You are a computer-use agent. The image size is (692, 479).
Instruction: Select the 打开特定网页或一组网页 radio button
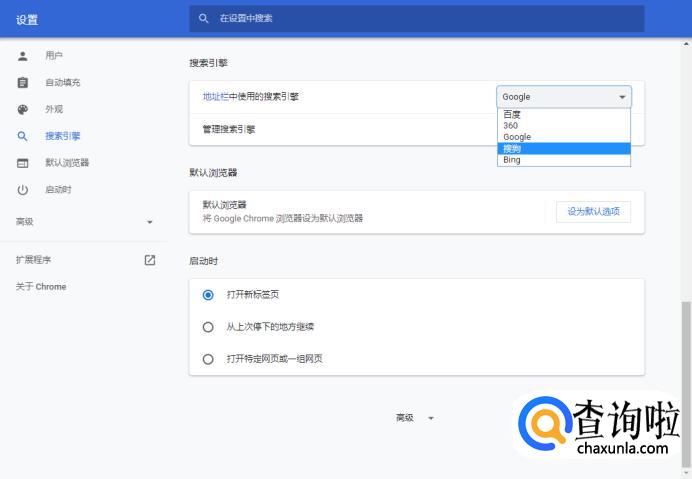coord(208,359)
